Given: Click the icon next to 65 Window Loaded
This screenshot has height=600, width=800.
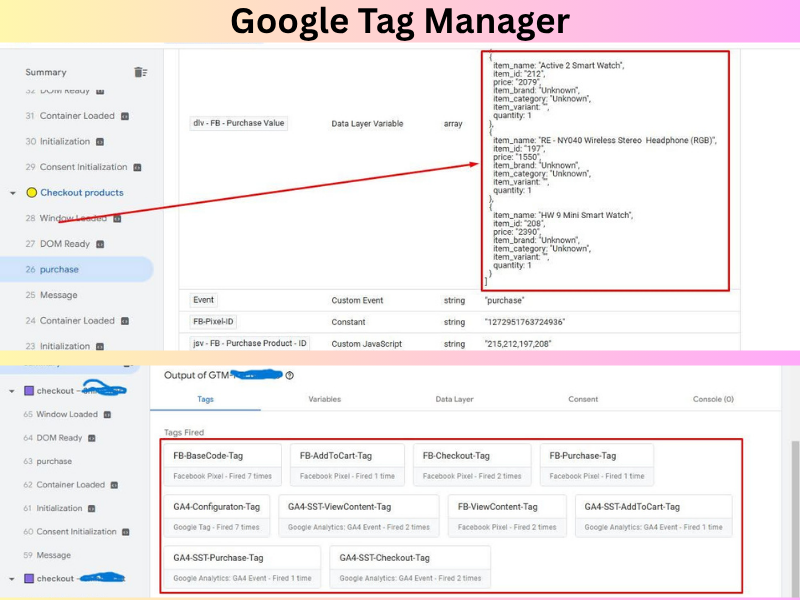Looking at the screenshot, I should (107, 415).
